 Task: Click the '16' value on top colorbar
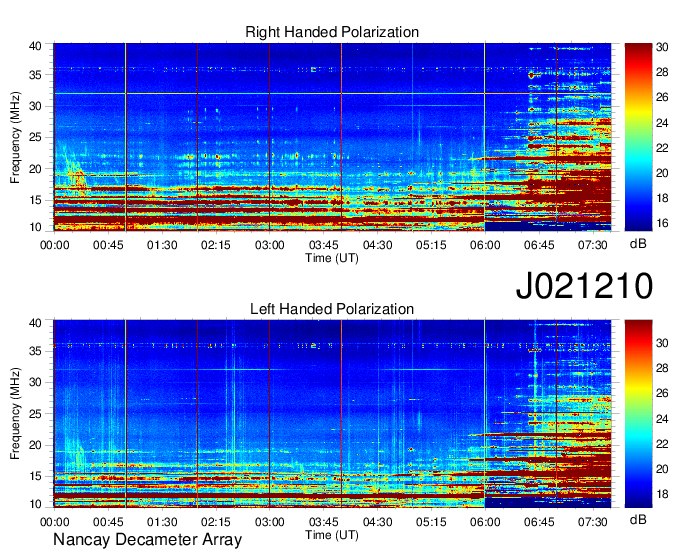pos(662,223)
